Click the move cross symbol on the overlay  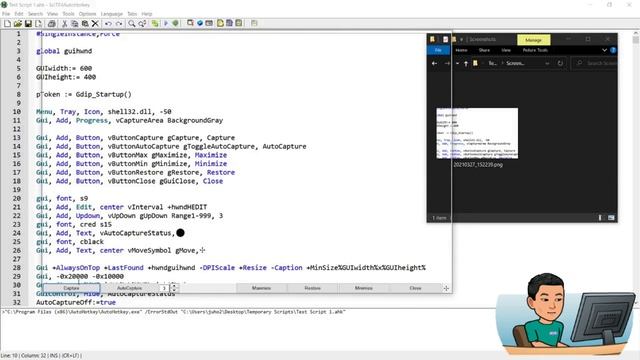pyautogui.click(x=446, y=288)
